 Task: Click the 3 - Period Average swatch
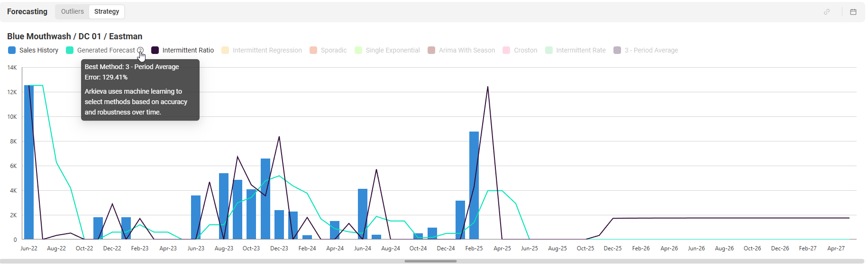click(617, 50)
